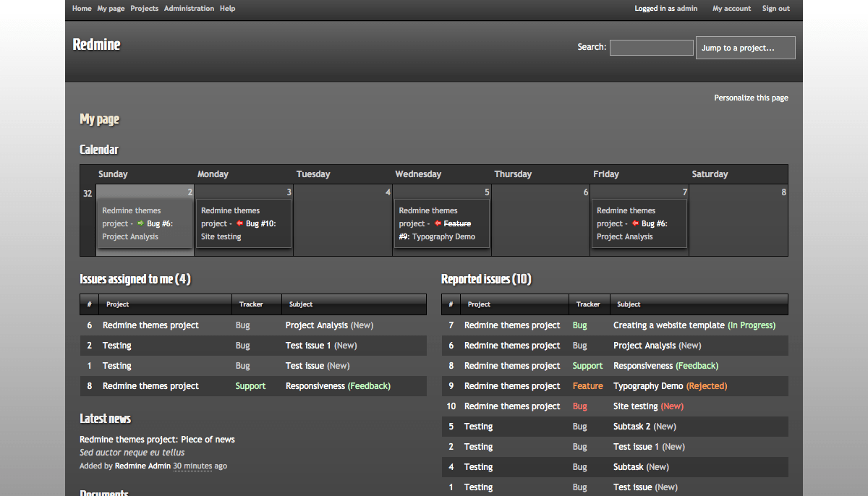Viewport: 868px width, 496px height.
Task: Click the 'Support' tracker cell in assigned issues
Action: [250, 386]
